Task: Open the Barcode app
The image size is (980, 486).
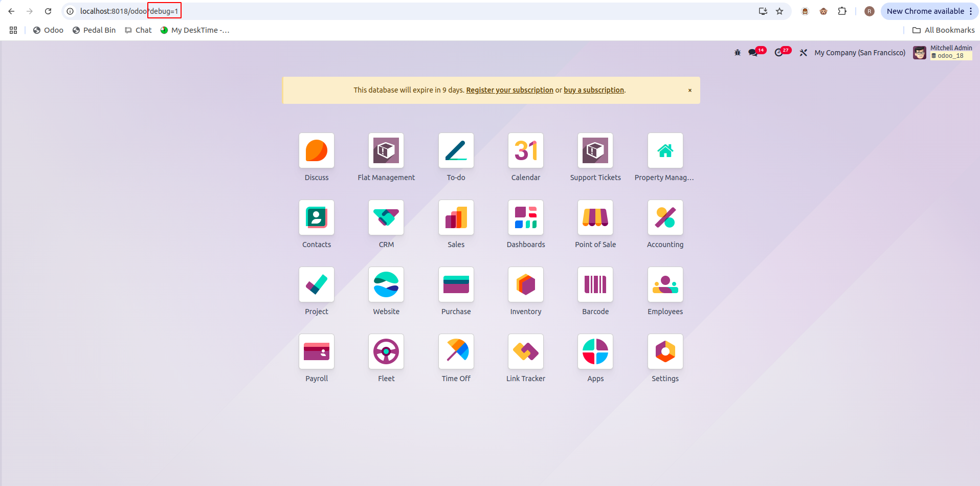Action: tap(595, 284)
